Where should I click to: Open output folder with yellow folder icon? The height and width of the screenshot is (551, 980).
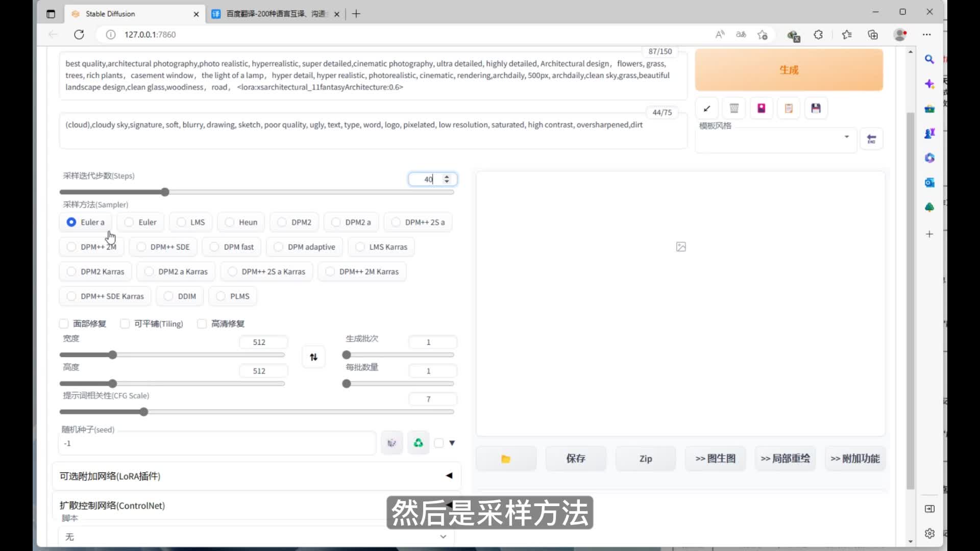[505, 459]
